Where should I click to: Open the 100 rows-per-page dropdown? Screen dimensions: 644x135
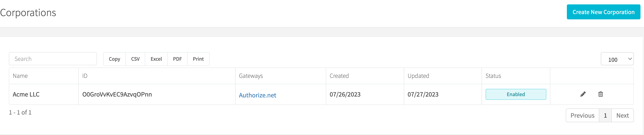(617, 59)
